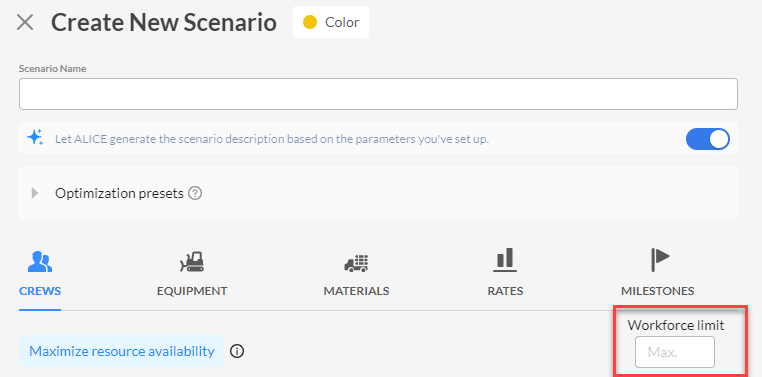Close the Create New Scenario dialog
This screenshot has width=762, height=377.
[x=25, y=22]
